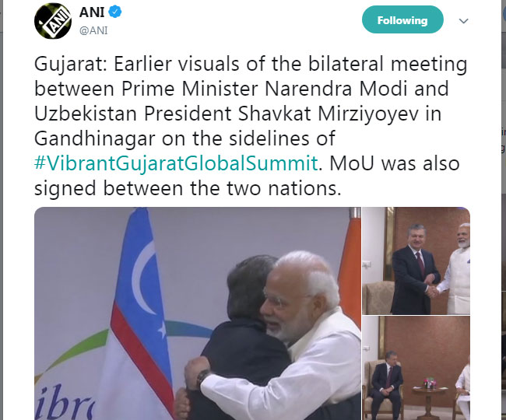Open the handshake photo thumbnail

coord(416,261)
